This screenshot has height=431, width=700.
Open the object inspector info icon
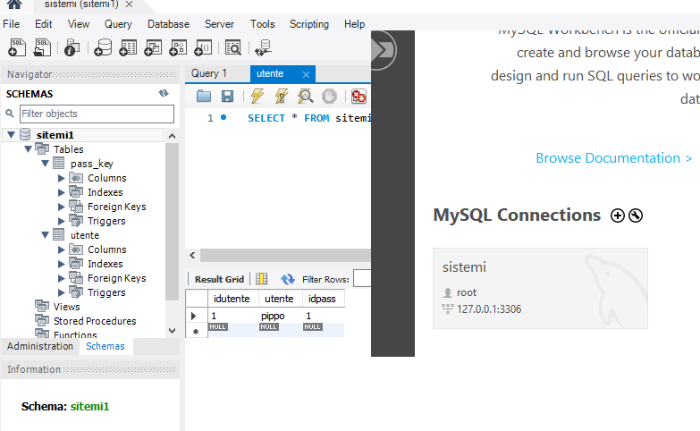[71, 47]
